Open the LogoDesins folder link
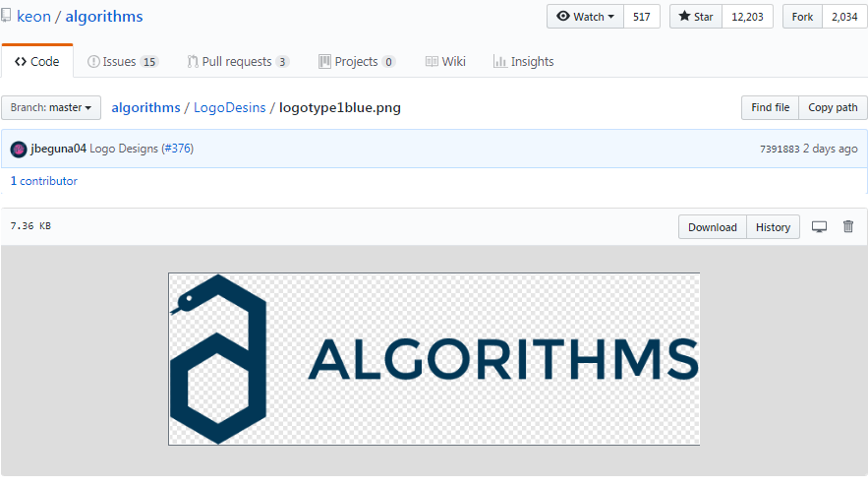868x485 pixels. (x=230, y=107)
